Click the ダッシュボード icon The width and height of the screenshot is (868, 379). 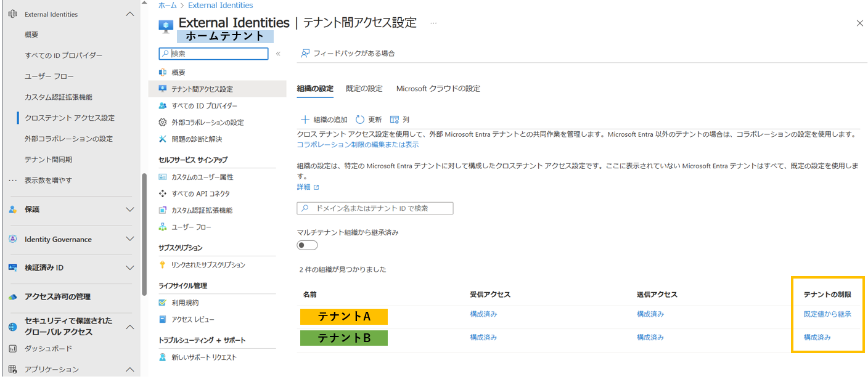coord(12,348)
